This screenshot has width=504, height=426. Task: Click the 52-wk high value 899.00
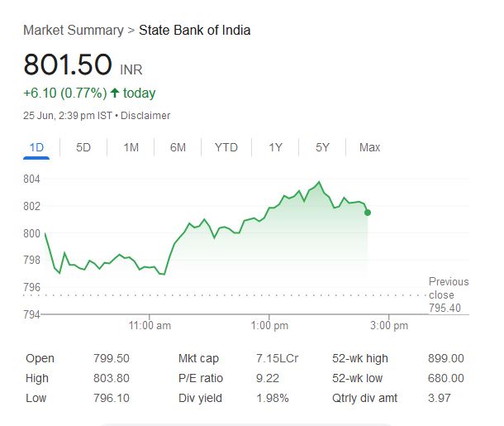pos(447,358)
